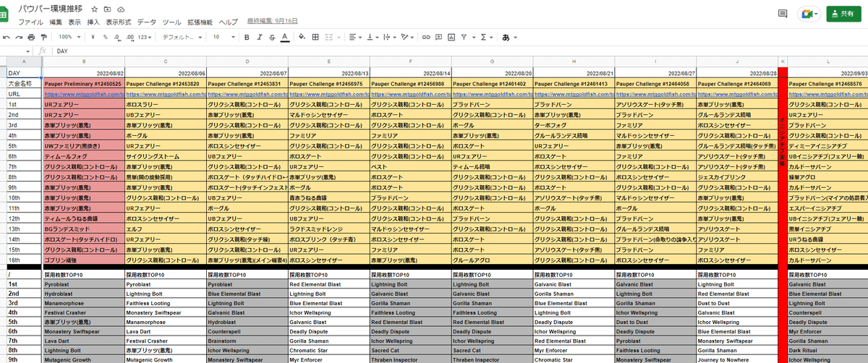This screenshot has width=868, height=363.
Task: Toggle bold formatting
Action: tap(247, 36)
